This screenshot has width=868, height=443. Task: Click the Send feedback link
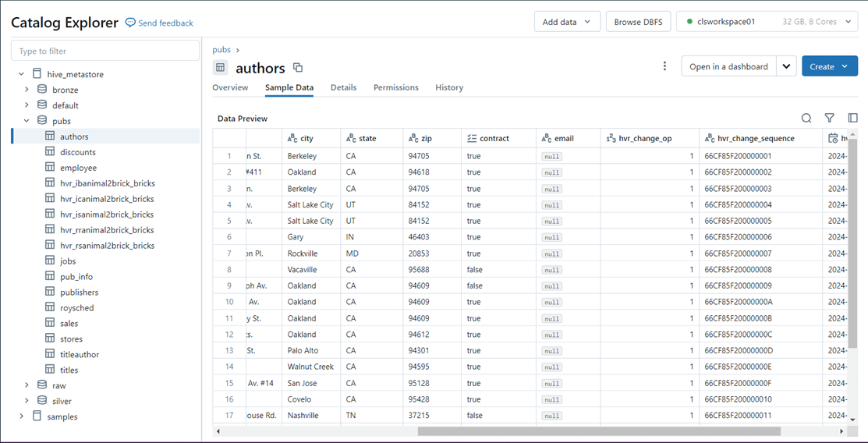[x=165, y=23]
